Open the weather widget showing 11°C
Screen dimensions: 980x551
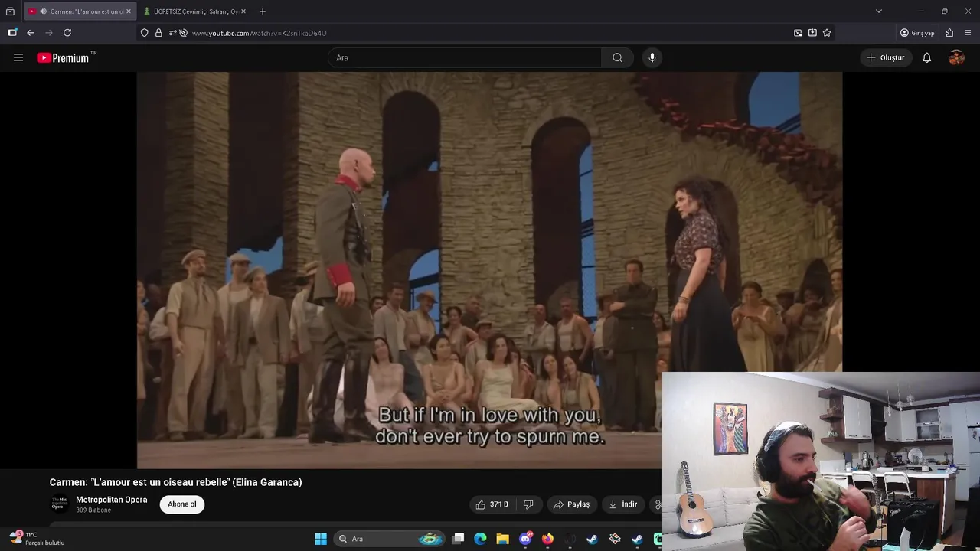click(x=37, y=539)
